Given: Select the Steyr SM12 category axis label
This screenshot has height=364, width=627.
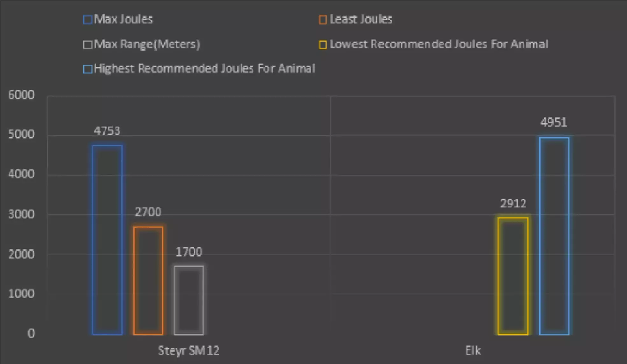Looking at the screenshot, I should coord(188,351).
